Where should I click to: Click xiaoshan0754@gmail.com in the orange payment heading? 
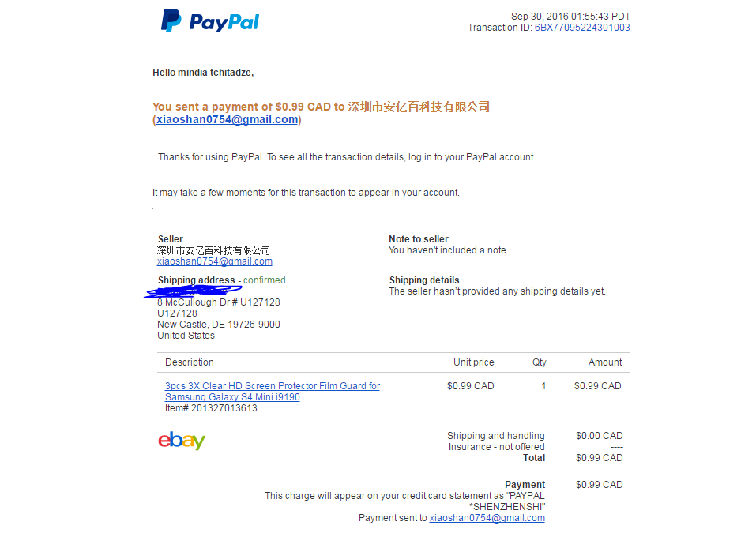pos(227,119)
